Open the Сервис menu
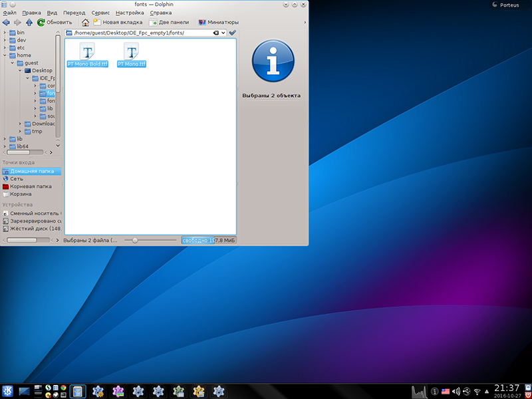The width and height of the screenshot is (532, 399). (x=100, y=13)
